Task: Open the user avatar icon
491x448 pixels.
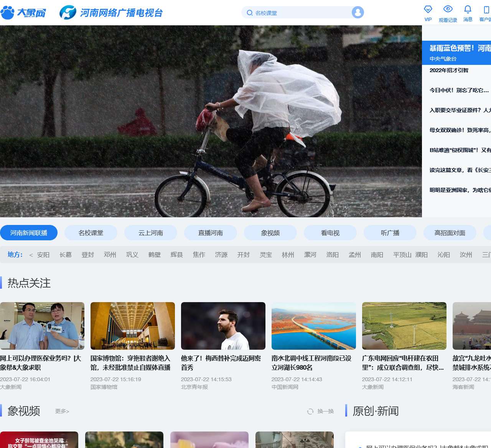Action: pos(358,12)
